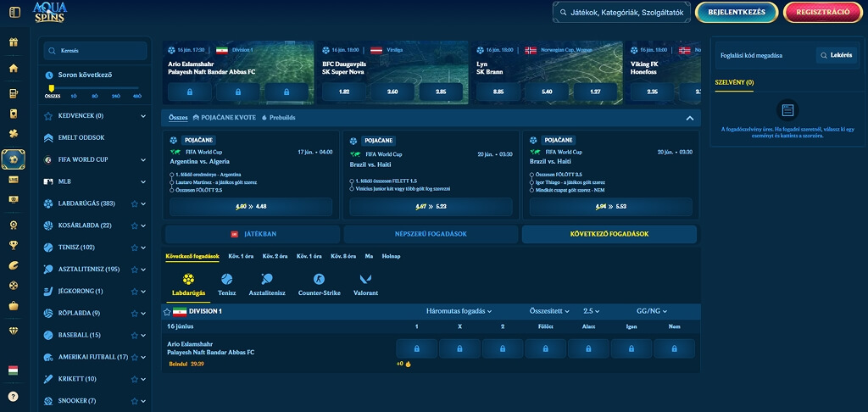This screenshot has width=868, height=412.
Task: Open help via the question mark icon
Action: click(14, 396)
